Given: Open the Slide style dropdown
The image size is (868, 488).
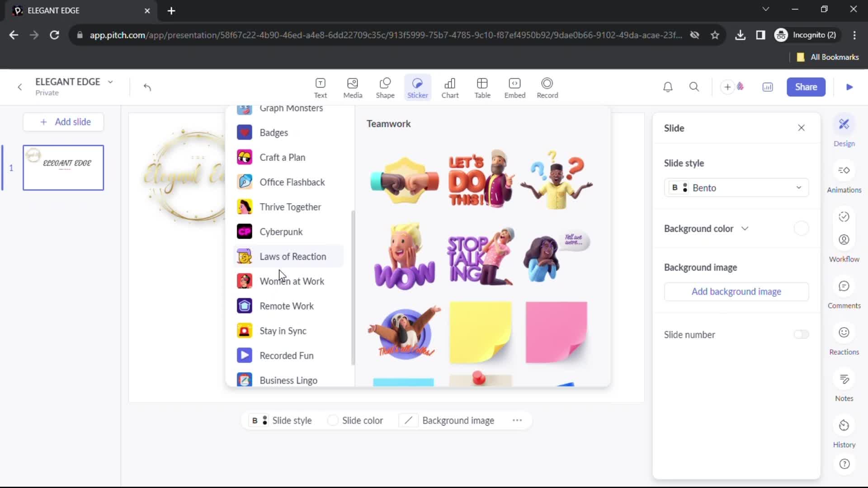Looking at the screenshot, I should pyautogui.click(x=737, y=188).
